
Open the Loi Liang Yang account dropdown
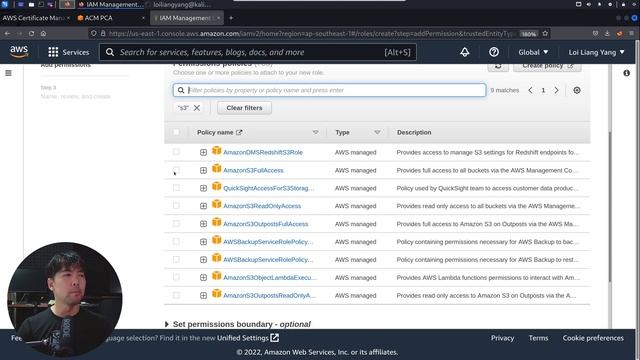tap(596, 52)
